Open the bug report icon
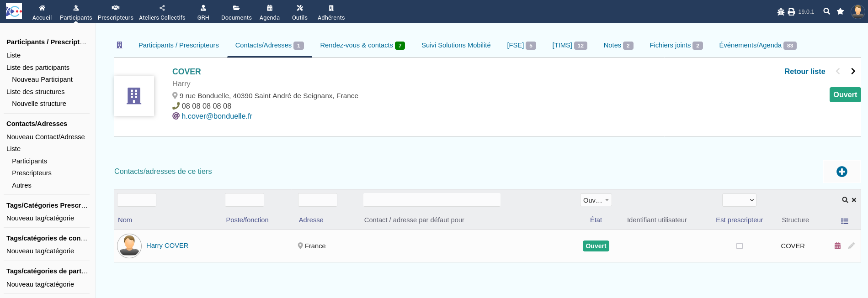 (781, 12)
